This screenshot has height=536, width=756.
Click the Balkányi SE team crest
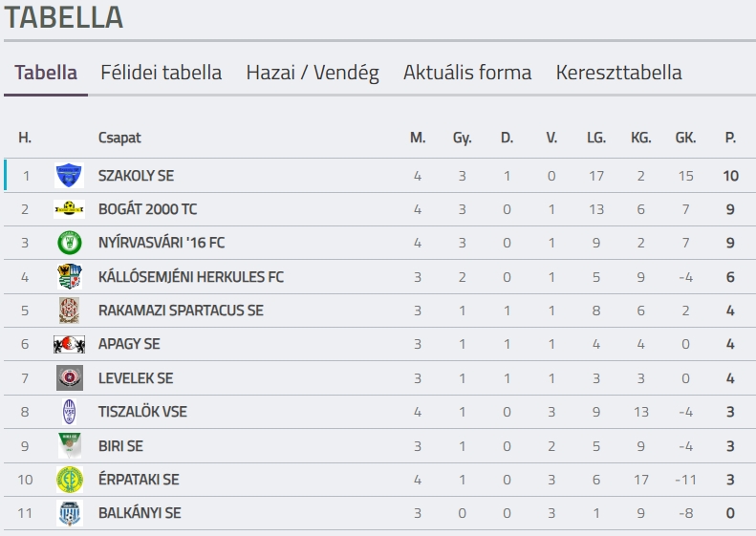[x=69, y=513]
